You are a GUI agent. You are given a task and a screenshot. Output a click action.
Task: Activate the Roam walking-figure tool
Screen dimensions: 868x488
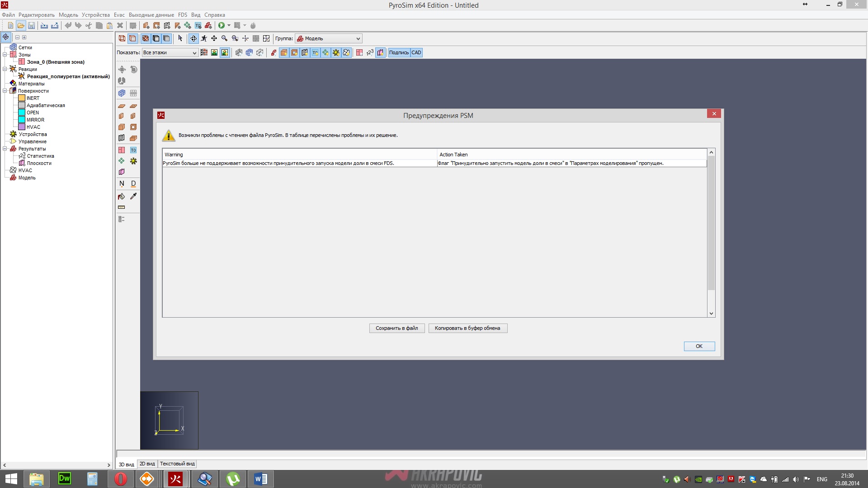pyautogui.click(x=204, y=38)
